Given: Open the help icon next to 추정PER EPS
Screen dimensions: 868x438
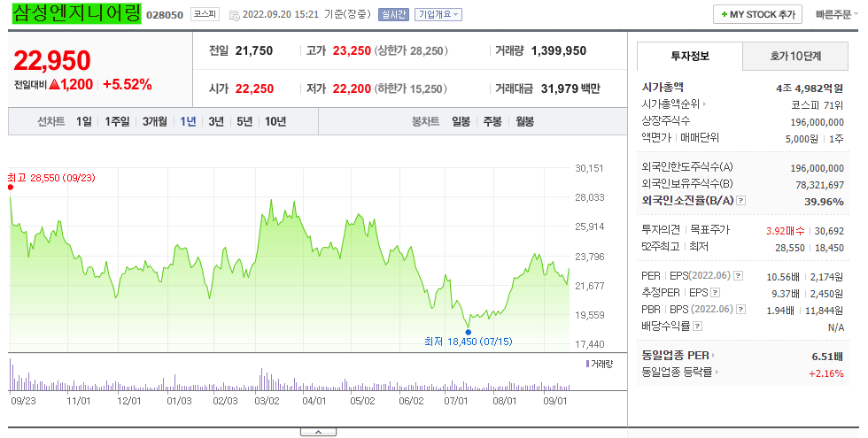Looking at the screenshot, I should (x=716, y=293).
